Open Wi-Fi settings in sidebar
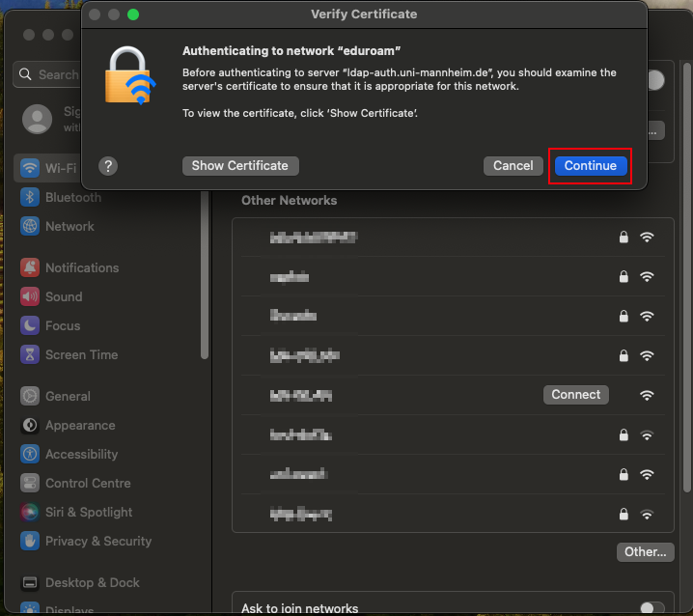 [48, 168]
